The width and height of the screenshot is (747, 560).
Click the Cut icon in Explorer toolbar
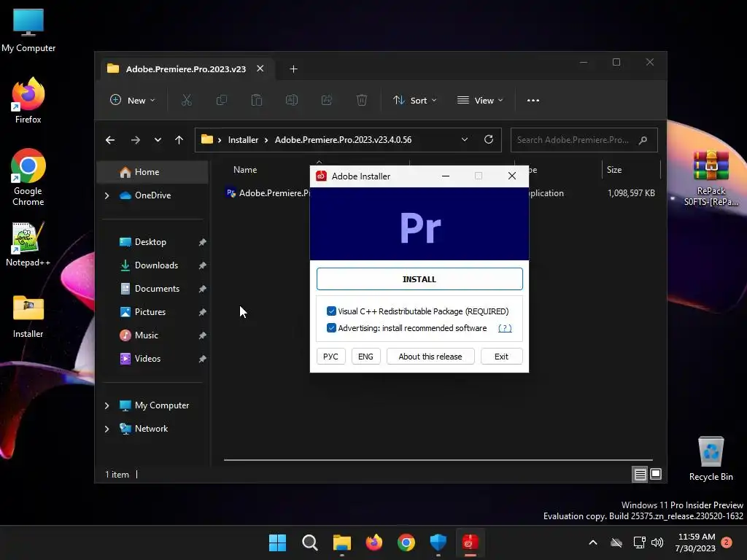point(186,101)
